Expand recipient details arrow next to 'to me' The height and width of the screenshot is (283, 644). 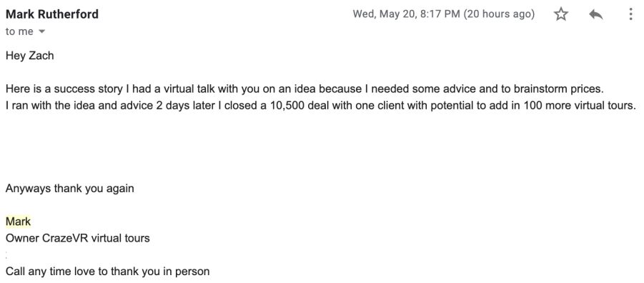coord(41,31)
